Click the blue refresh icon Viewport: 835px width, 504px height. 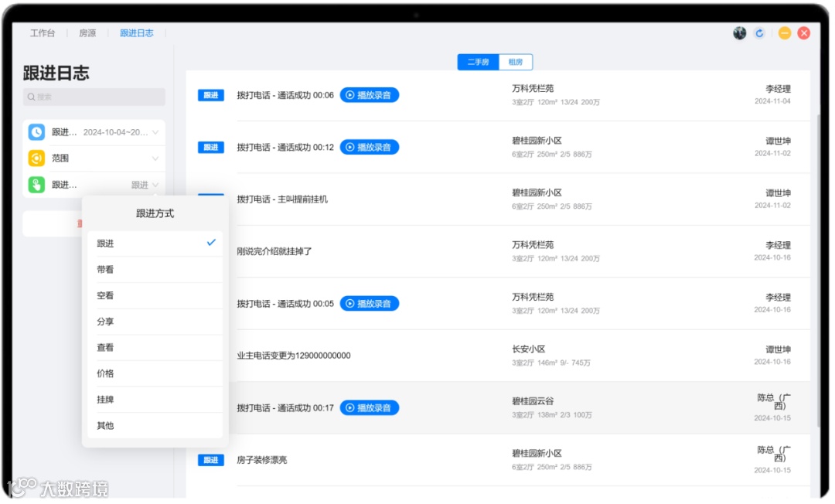(759, 33)
